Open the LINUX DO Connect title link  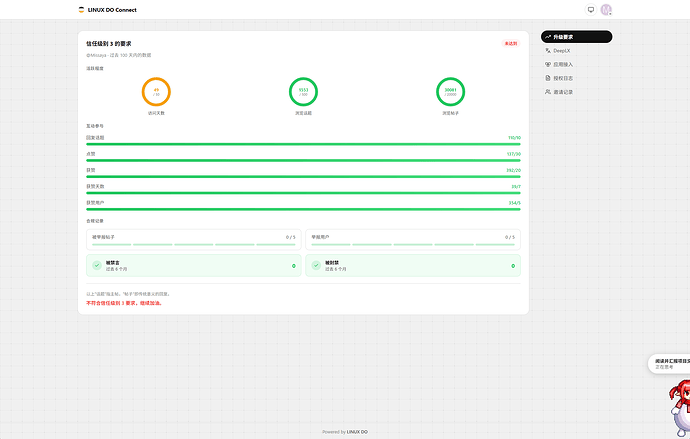pyautogui.click(x=112, y=10)
